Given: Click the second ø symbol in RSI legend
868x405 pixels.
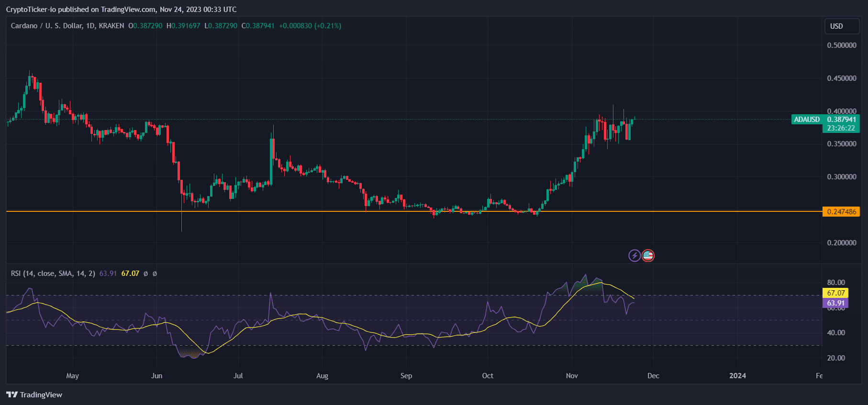Looking at the screenshot, I should click(155, 274).
